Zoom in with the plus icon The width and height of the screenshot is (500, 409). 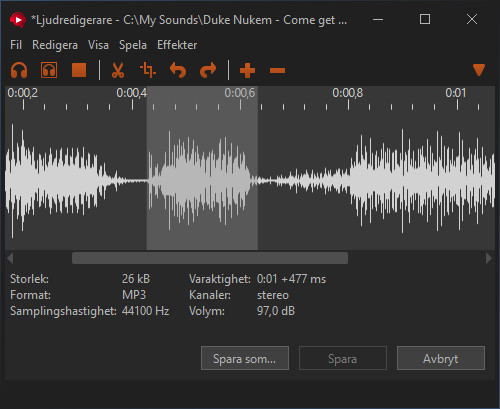coord(247,70)
